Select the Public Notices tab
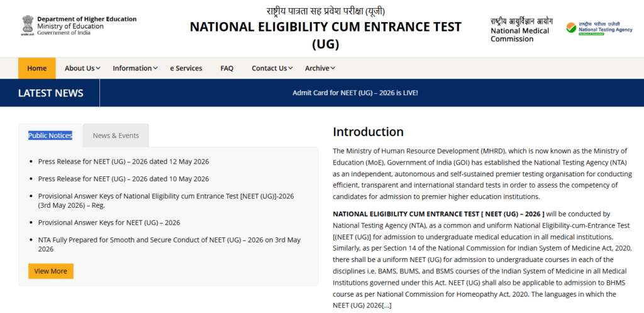 50,135
